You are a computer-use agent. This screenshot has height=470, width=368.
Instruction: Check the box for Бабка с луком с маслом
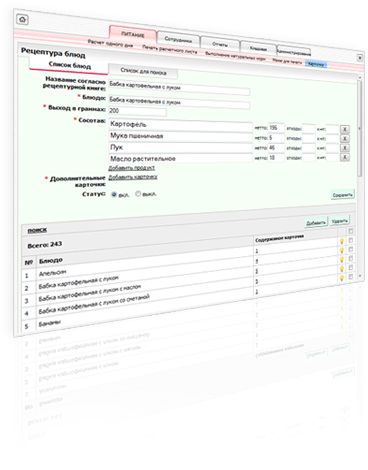(x=350, y=258)
